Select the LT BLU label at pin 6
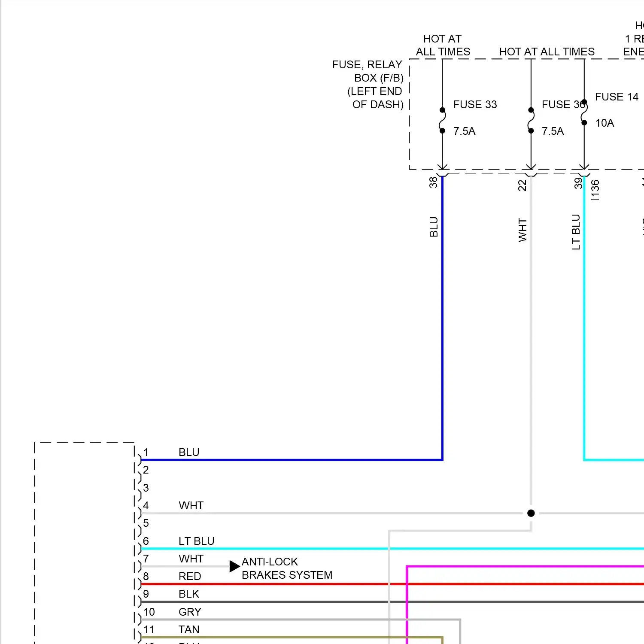The width and height of the screenshot is (644, 644). [x=197, y=541]
